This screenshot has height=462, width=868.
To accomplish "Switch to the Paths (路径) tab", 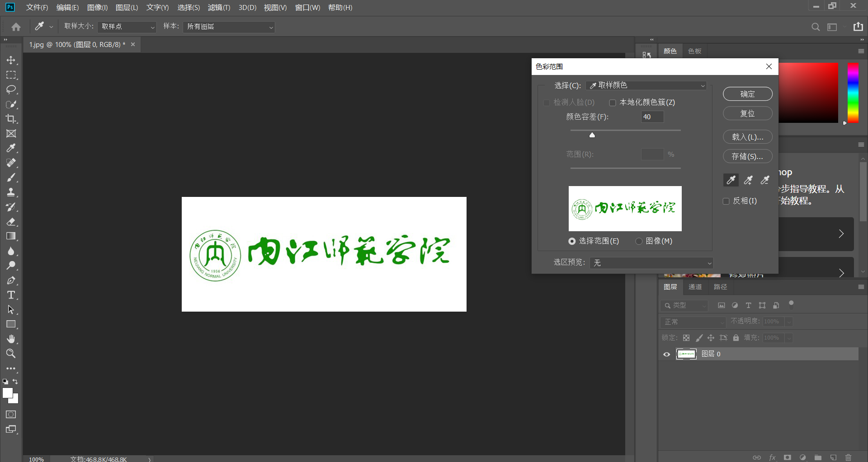I will pos(720,287).
